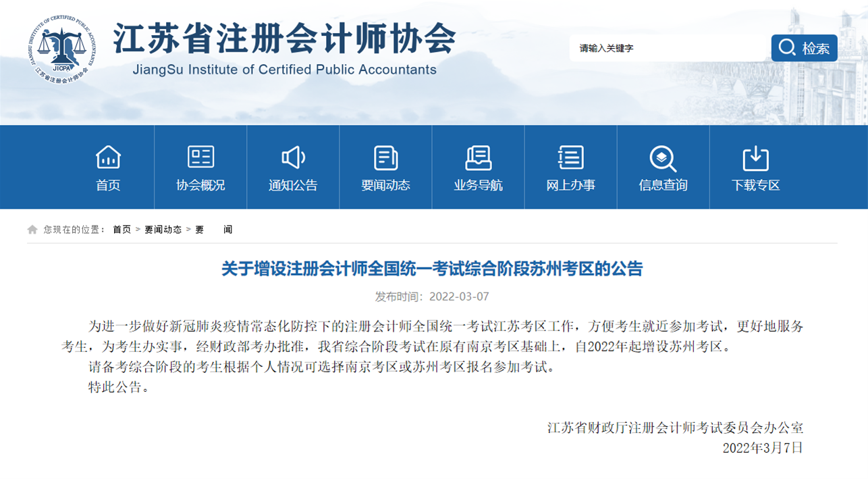
Task: Click the article title about 苏州考区
Action: tap(432, 269)
